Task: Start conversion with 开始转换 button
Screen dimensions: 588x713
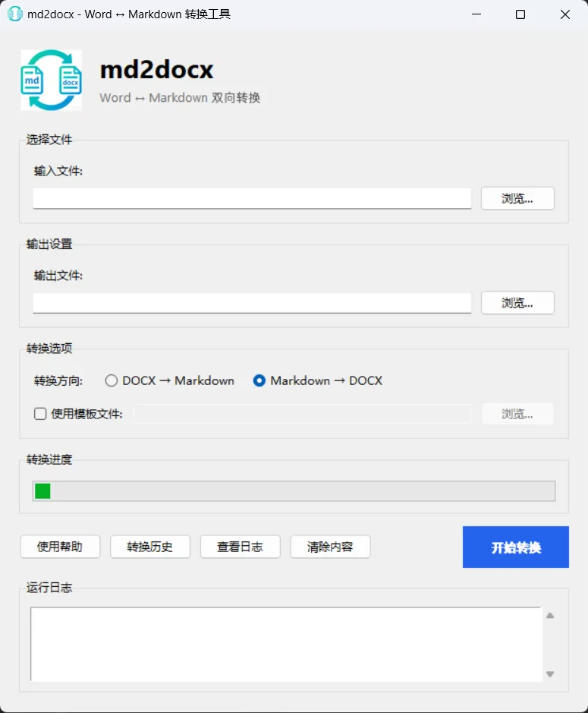Action: (x=516, y=547)
